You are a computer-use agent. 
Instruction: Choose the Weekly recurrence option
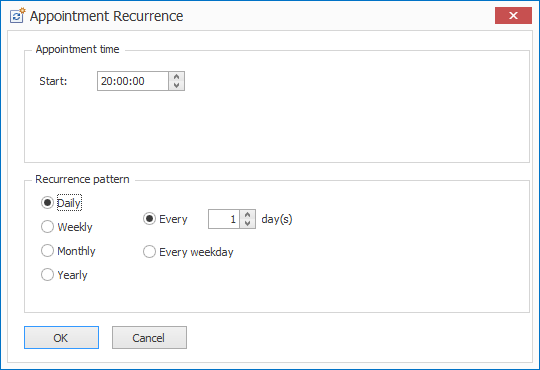click(x=47, y=227)
